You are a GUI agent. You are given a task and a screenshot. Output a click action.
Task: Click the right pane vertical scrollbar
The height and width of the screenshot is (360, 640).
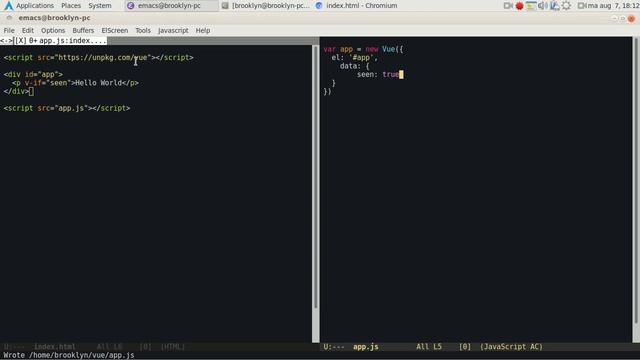636,190
